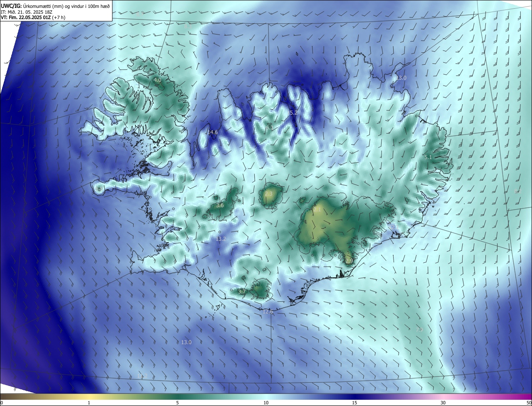Click the 2.3 value on the central glacier
Screen dimensions: 532x406
pyautogui.click(x=268, y=193)
